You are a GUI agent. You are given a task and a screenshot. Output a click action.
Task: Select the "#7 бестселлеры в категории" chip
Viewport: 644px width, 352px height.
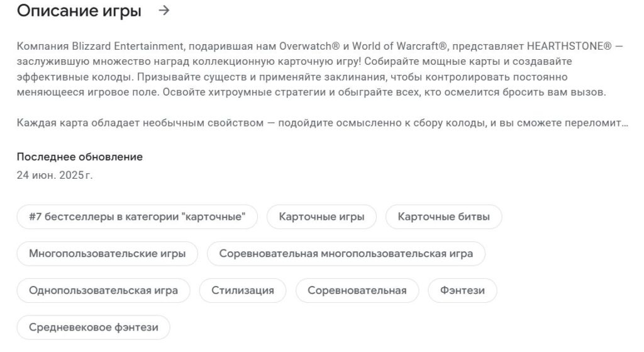coord(137,217)
